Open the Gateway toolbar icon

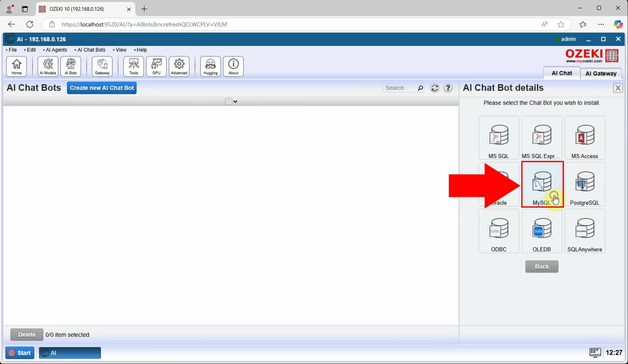click(x=102, y=66)
